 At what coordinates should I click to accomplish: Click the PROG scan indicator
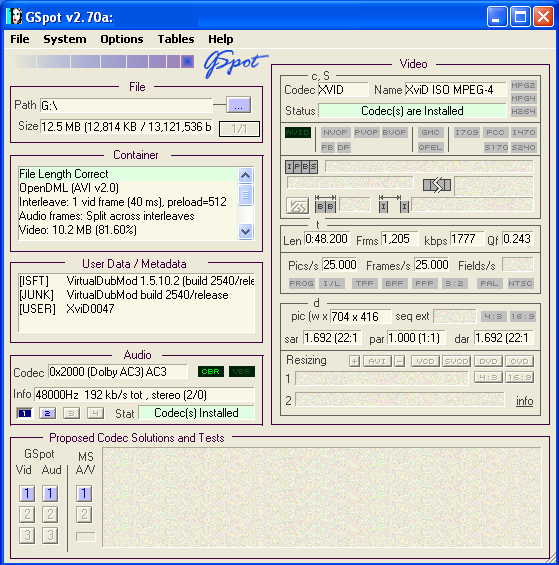(302, 284)
